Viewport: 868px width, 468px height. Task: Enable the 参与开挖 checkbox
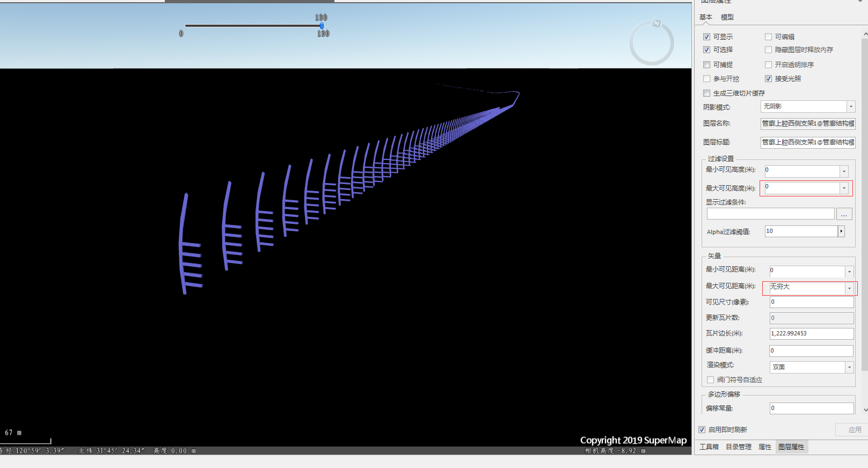(x=707, y=79)
